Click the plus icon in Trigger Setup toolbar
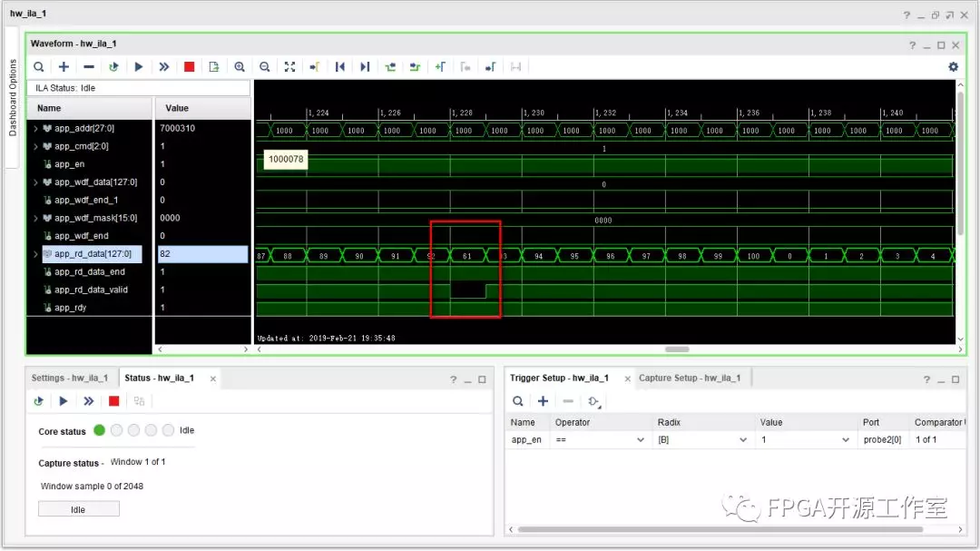 [543, 400]
